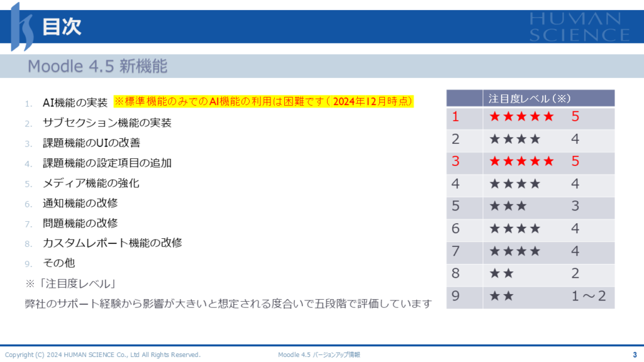
Task: Click the level value "1～2" in table row 9
Action: tap(589, 296)
